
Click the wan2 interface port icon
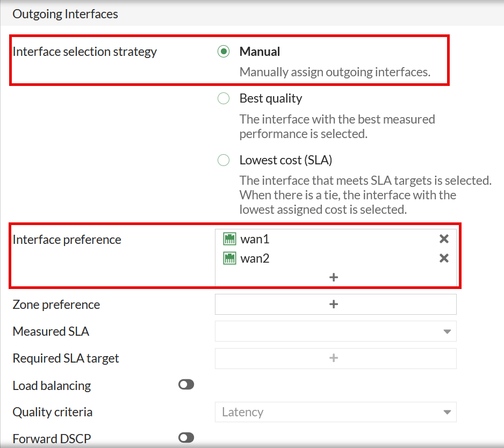pos(230,258)
